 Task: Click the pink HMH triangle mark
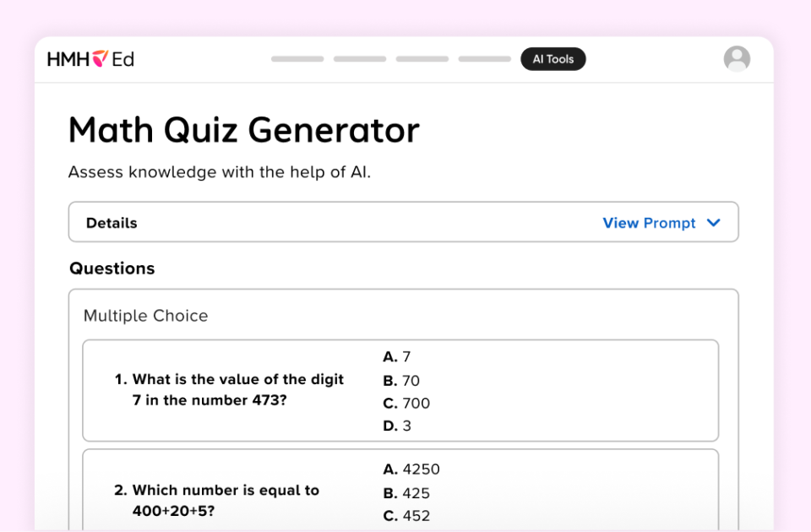pos(99,58)
